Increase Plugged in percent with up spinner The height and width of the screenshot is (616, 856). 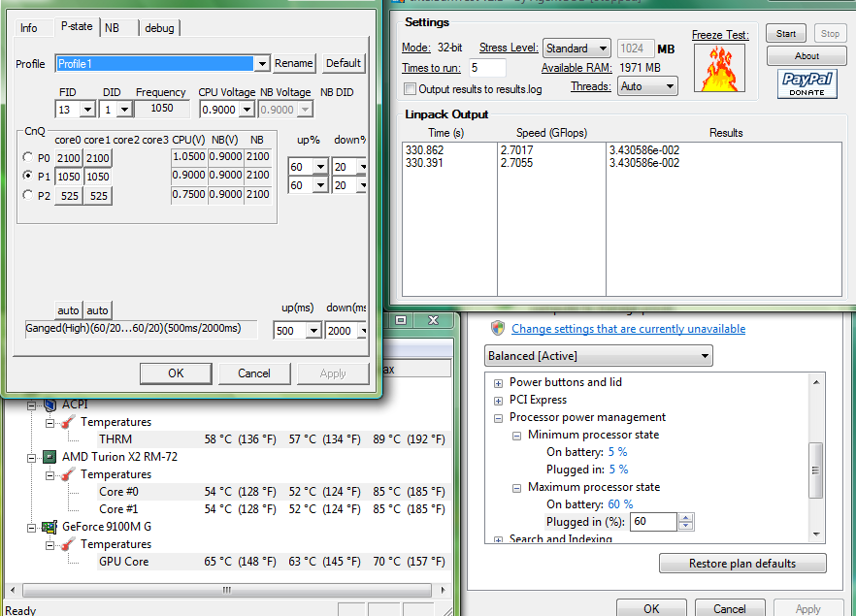coord(685,518)
